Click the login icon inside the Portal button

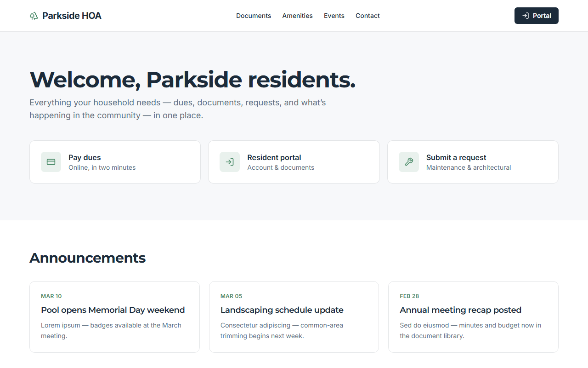click(x=526, y=16)
